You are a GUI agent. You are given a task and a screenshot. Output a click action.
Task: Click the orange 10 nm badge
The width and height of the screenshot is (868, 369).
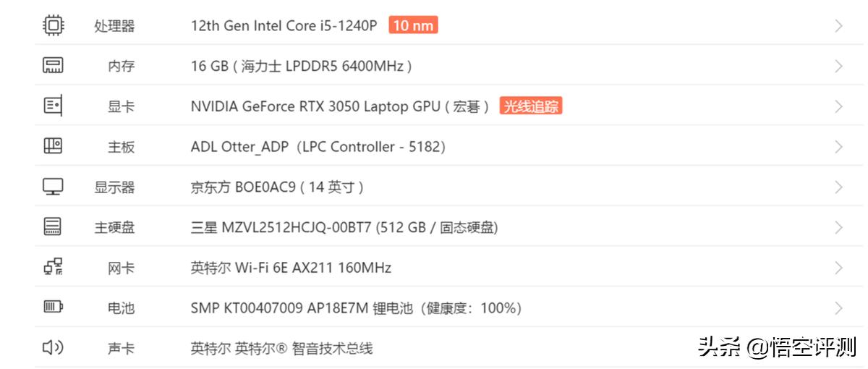click(x=413, y=26)
